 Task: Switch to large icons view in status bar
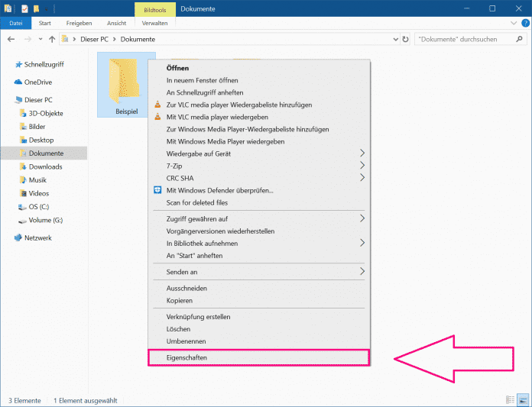(523, 400)
